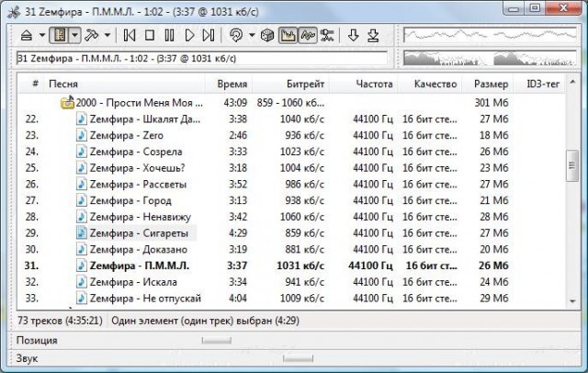This screenshot has height=373, width=588.
Task: Skip to the next track
Action: (209, 36)
